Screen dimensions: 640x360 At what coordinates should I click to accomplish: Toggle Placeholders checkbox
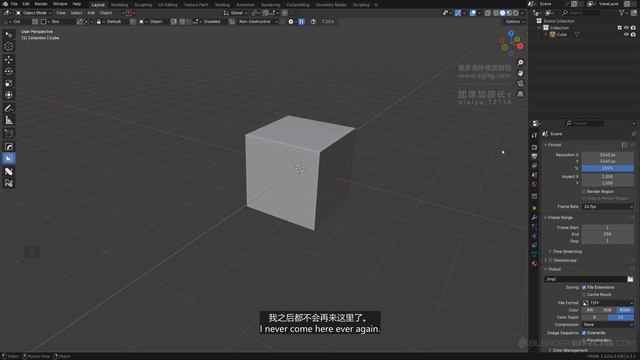coord(584,340)
